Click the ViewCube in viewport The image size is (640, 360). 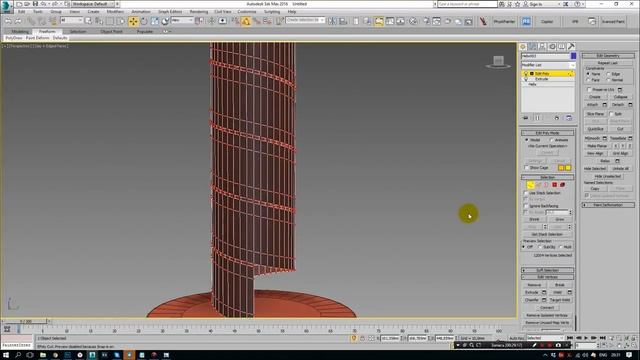coord(498,62)
